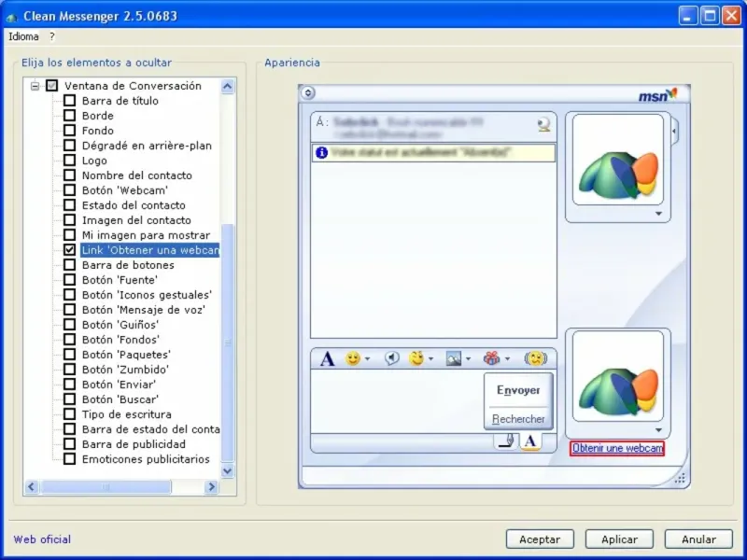
Task: Click the horizontal scroll-right arrow
Action: 212,486
